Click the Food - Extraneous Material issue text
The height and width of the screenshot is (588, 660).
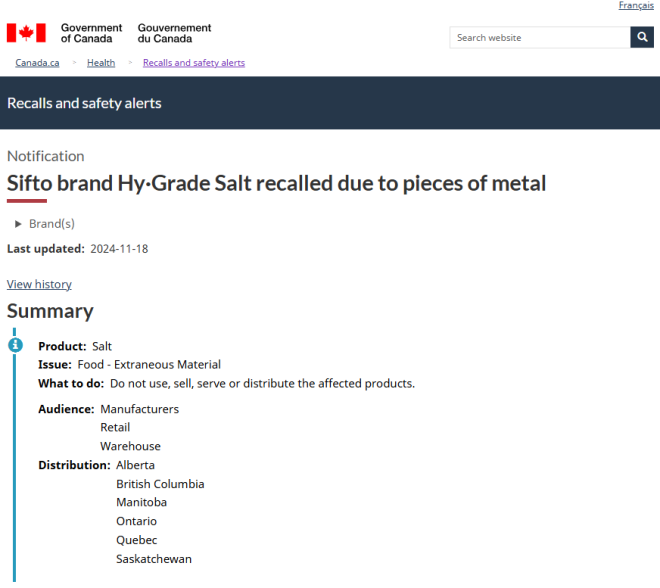pos(149,365)
